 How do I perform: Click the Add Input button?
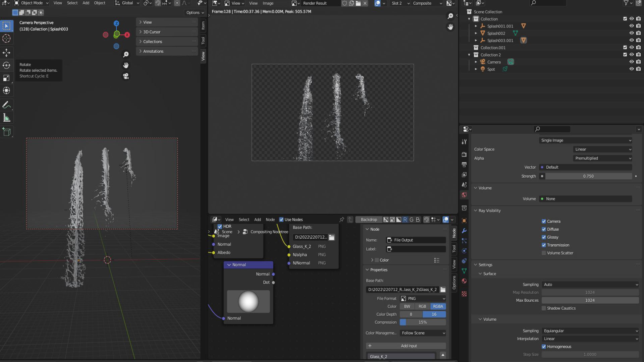pyautogui.click(x=406, y=346)
